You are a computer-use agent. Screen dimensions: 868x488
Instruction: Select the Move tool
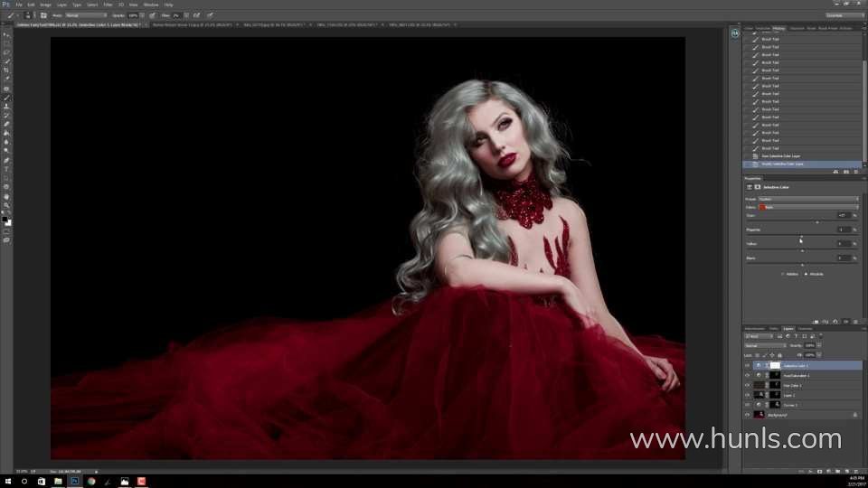(x=6, y=35)
